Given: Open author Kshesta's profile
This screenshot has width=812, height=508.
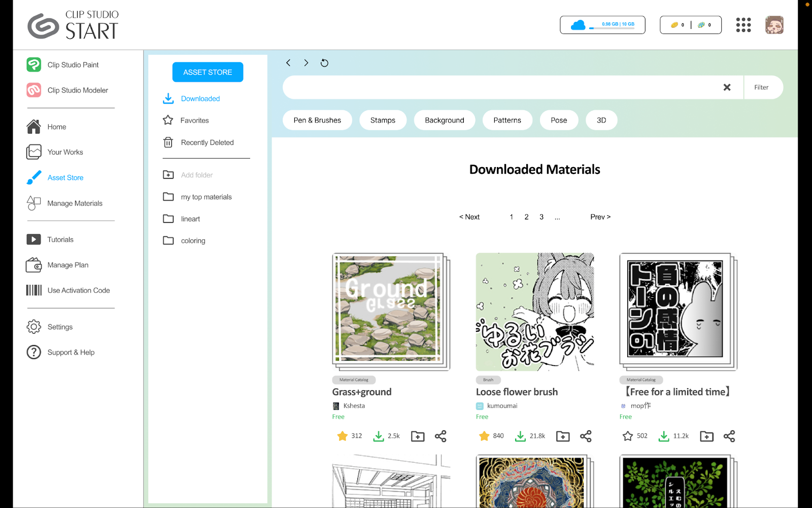Looking at the screenshot, I should (x=349, y=406).
